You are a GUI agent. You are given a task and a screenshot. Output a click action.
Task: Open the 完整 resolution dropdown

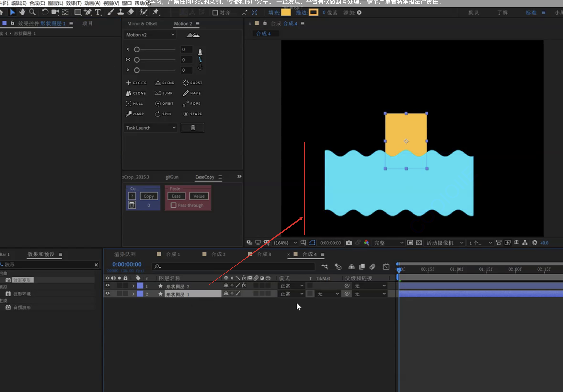click(389, 243)
